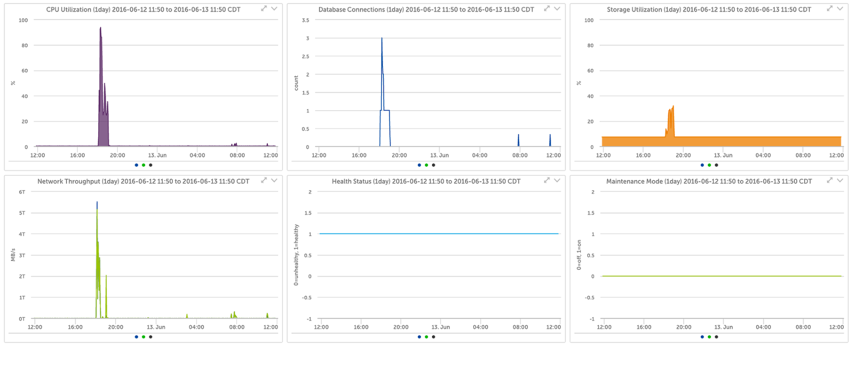855x365 pixels.
Task: Click the Database Connections (1day) chart title
Action: [426, 9]
